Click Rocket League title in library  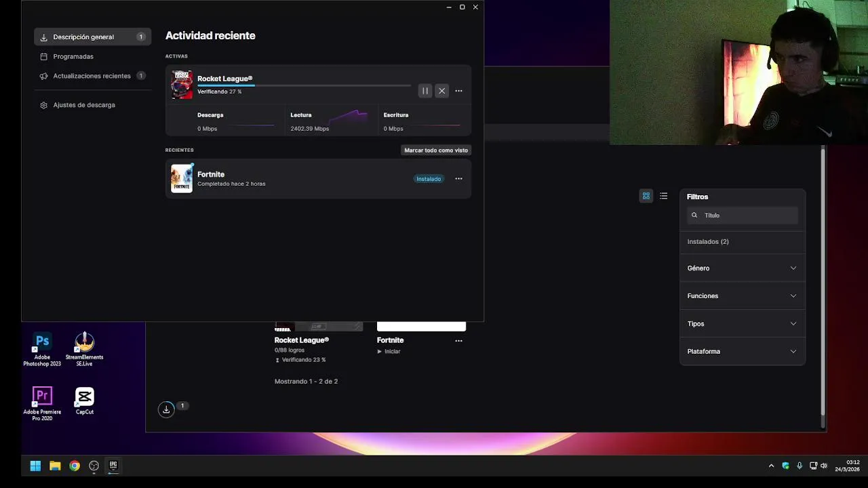coord(302,340)
